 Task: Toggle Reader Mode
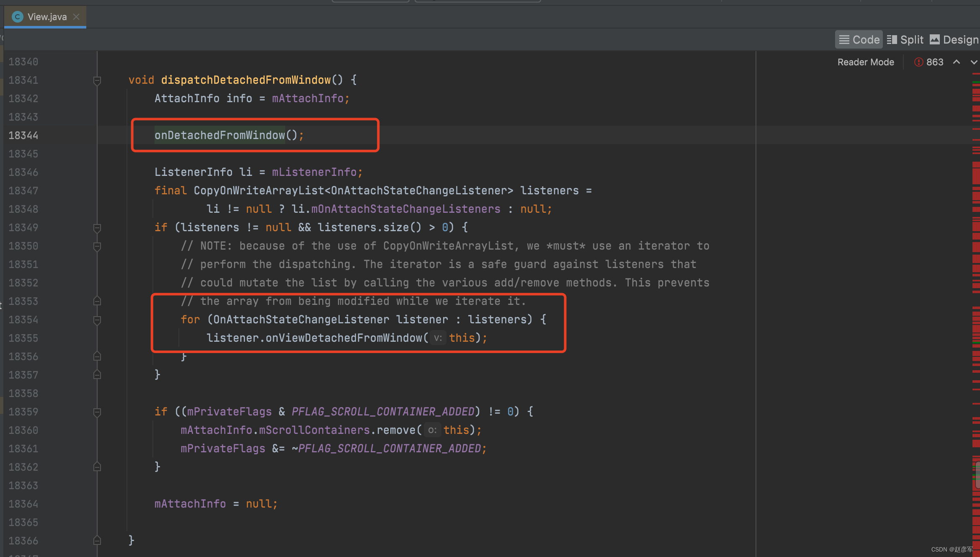866,62
